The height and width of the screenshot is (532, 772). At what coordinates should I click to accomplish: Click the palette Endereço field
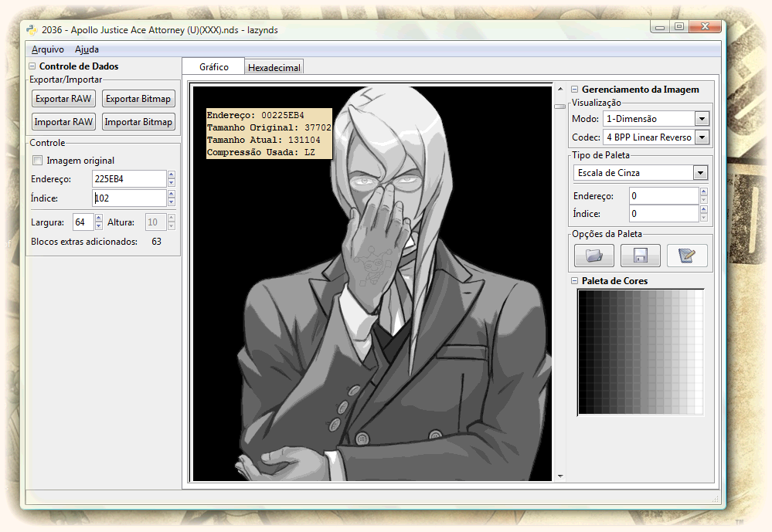tap(664, 195)
